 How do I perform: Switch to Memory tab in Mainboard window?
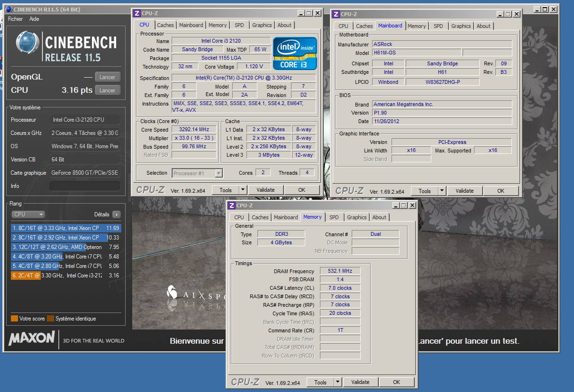click(417, 26)
